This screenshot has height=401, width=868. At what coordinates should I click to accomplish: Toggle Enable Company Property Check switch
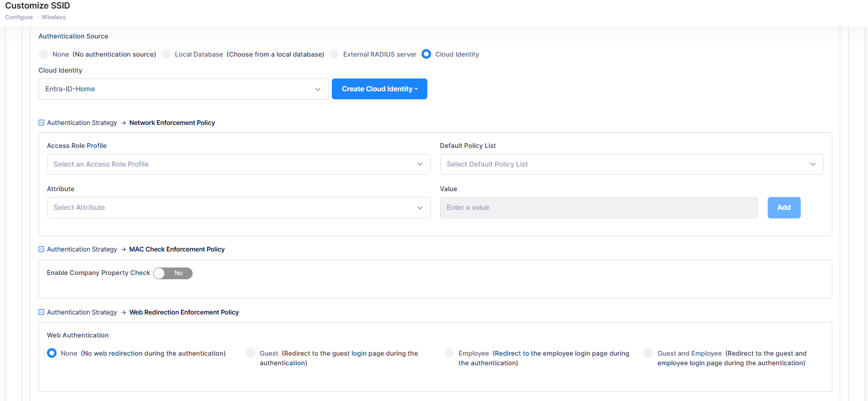tap(172, 273)
